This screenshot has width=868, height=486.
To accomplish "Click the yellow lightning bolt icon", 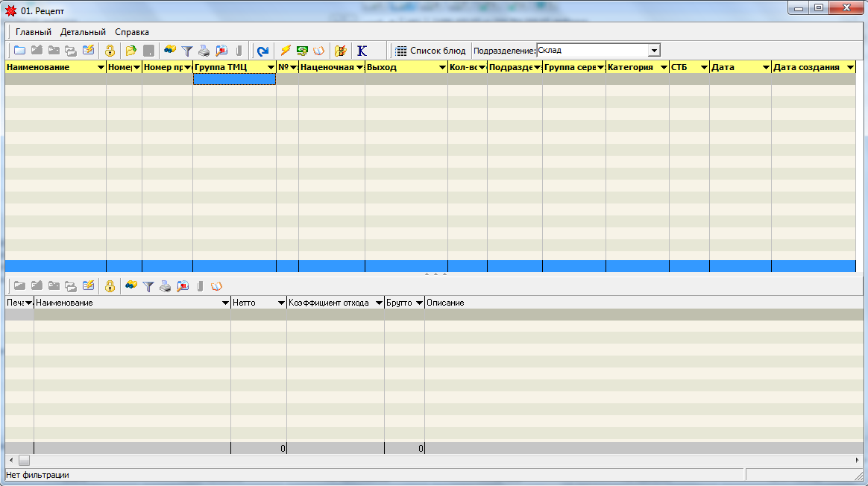I will (x=286, y=51).
